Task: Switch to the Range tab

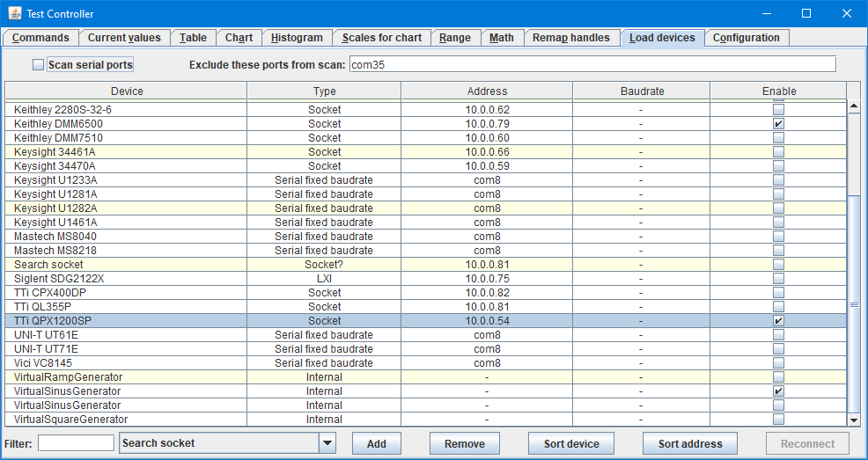Action: pos(455,38)
